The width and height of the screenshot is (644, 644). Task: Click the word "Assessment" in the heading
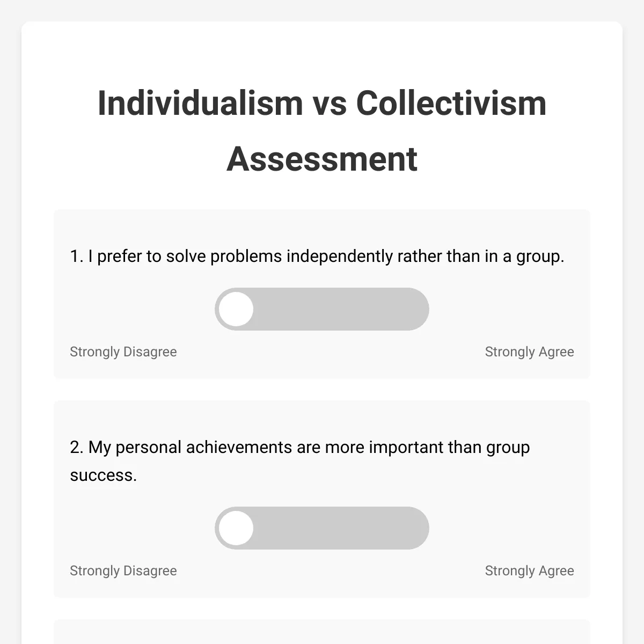[322, 159]
